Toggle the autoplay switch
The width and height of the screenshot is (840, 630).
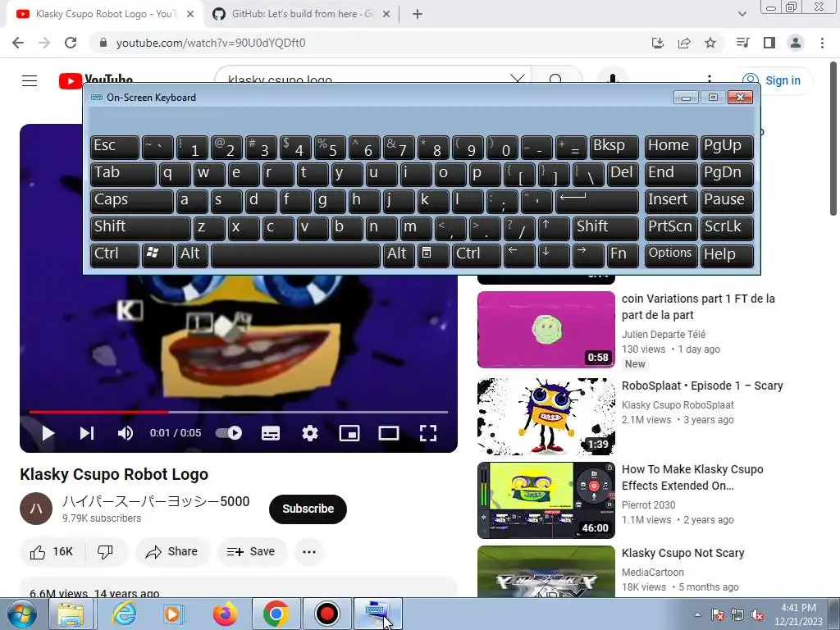point(229,433)
